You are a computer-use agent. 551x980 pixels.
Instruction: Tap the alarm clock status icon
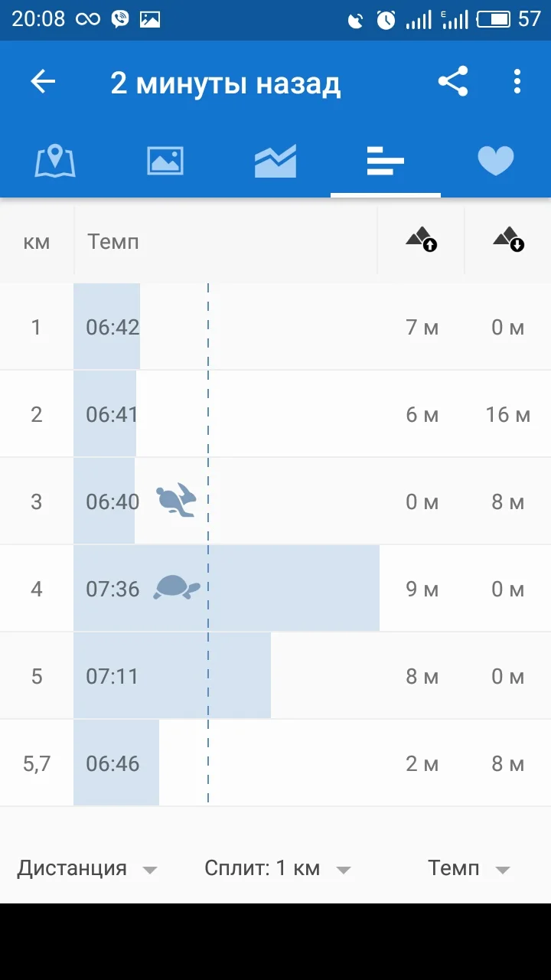pyautogui.click(x=386, y=20)
